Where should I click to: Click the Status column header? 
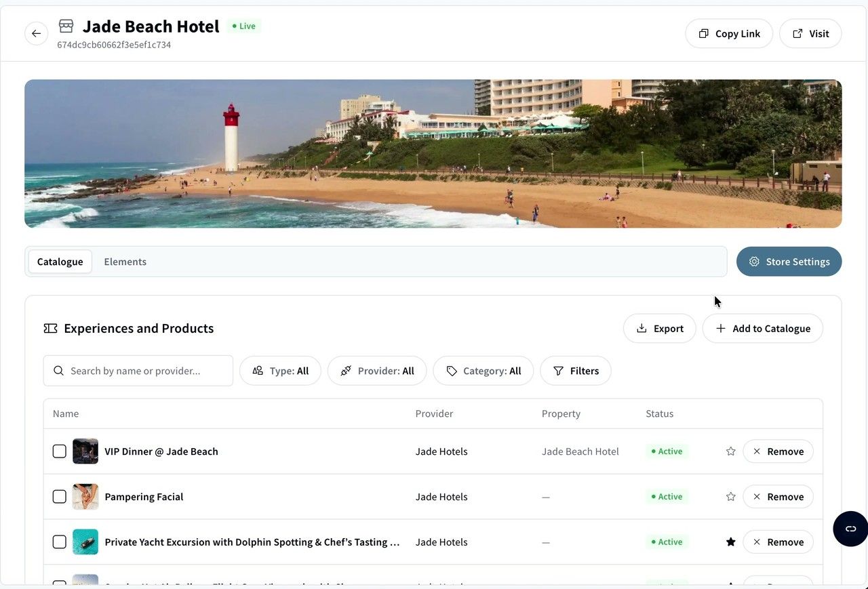pyautogui.click(x=660, y=413)
